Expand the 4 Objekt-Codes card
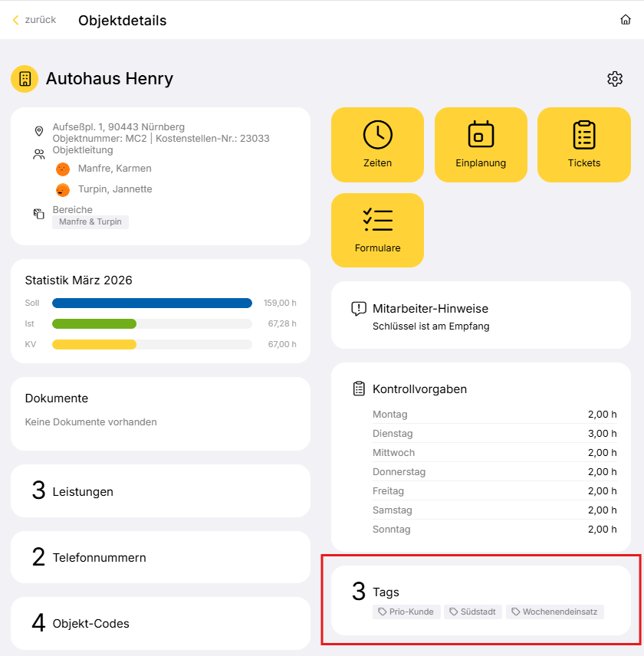This screenshot has height=656, width=644. click(x=160, y=623)
